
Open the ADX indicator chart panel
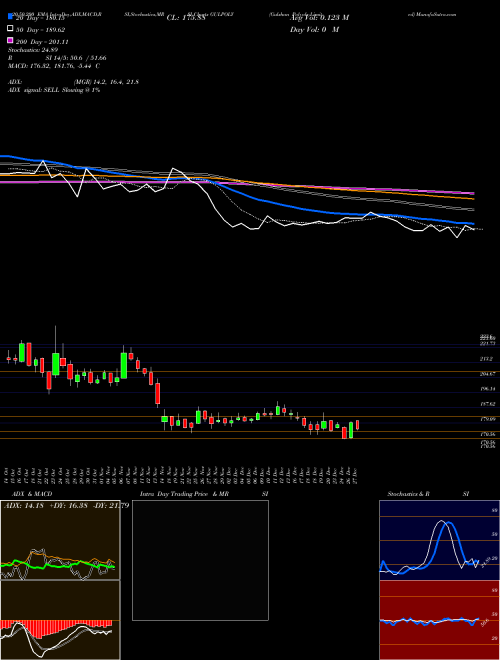coord(60,540)
